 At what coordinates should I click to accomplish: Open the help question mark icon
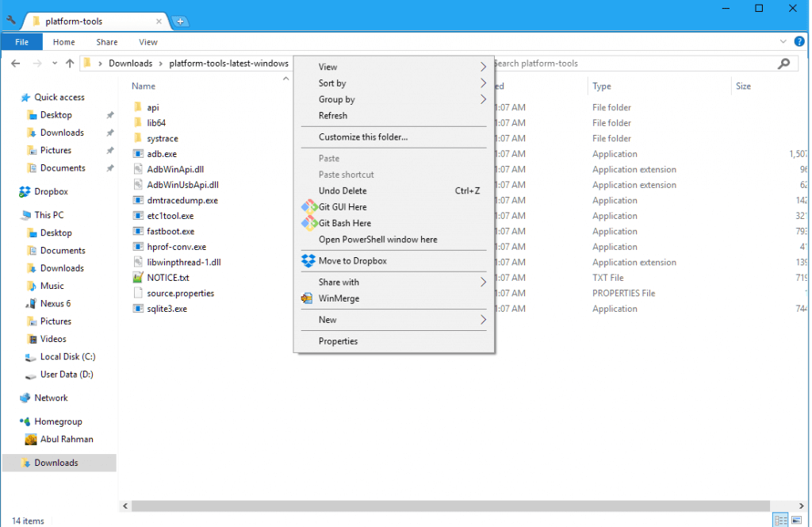[799, 41]
